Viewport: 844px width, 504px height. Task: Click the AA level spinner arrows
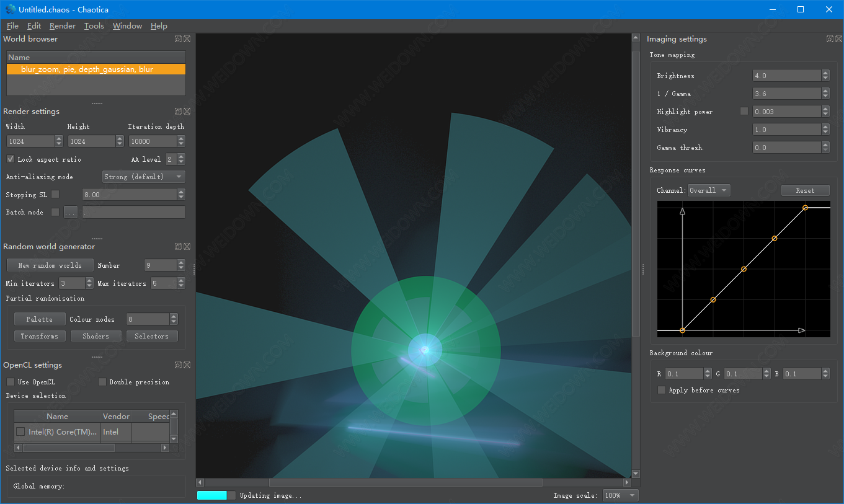(181, 159)
